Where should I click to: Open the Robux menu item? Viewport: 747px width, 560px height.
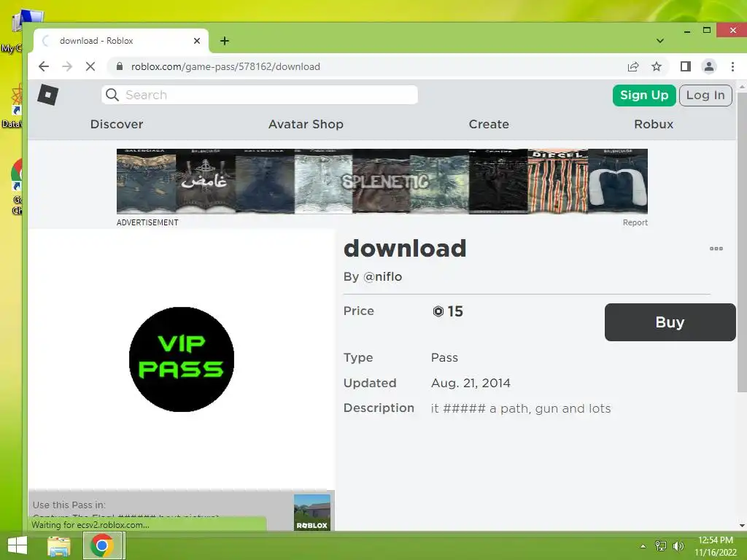click(654, 124)
